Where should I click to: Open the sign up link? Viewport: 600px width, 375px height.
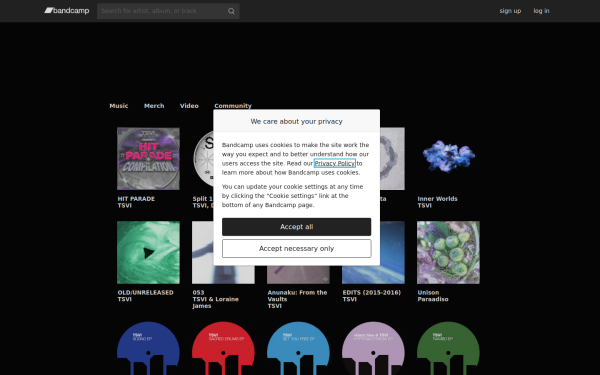tap(510, 11)
